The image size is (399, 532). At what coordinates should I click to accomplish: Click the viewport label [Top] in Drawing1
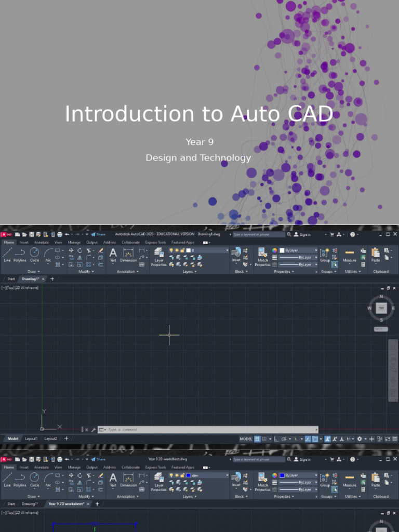pos(10,288)
